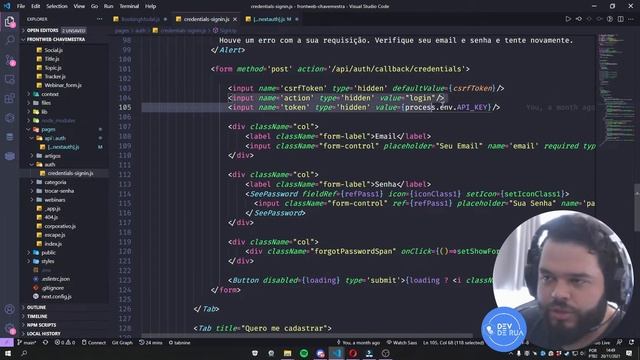Image resolution: width=640 pixels, height=360 pixels.
Task: Open [...nextauth].js in the file tree
Action: pyautogui.click(x=63, y=147)
